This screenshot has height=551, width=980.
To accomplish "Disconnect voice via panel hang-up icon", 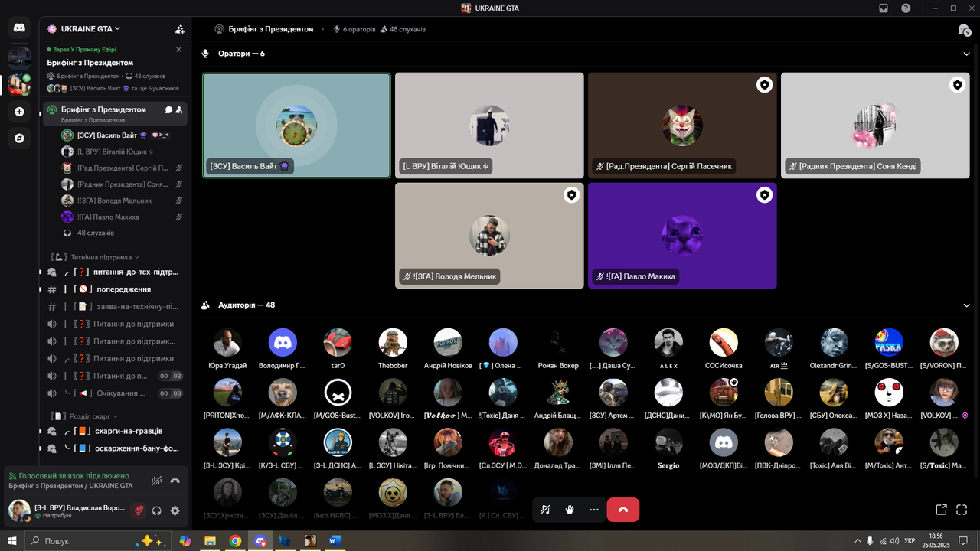I will (175, 481).
